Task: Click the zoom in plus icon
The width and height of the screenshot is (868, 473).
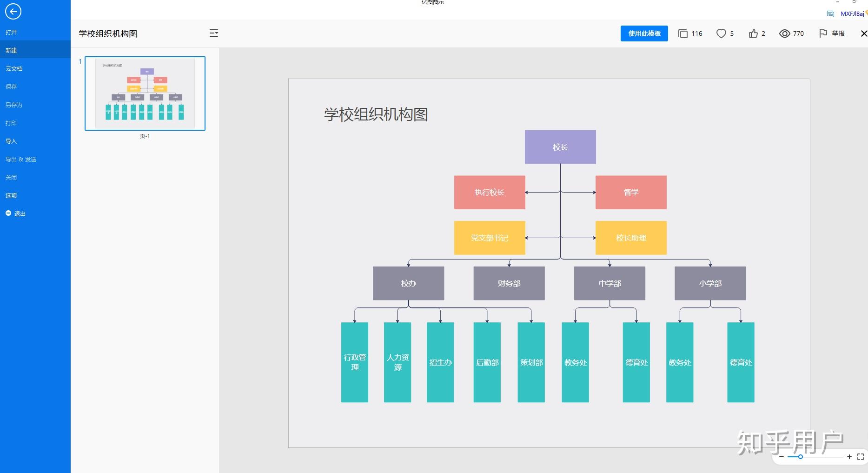Action: (849, 457)
